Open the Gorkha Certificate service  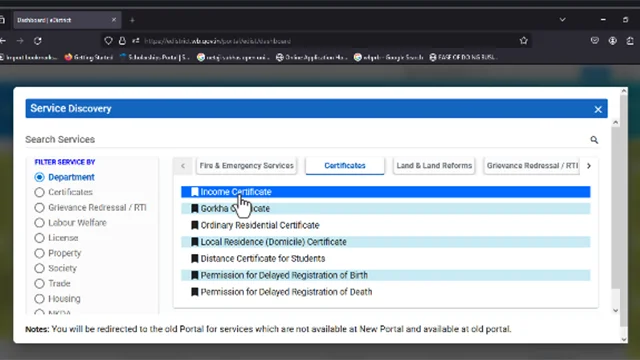(x=386, y=209)
